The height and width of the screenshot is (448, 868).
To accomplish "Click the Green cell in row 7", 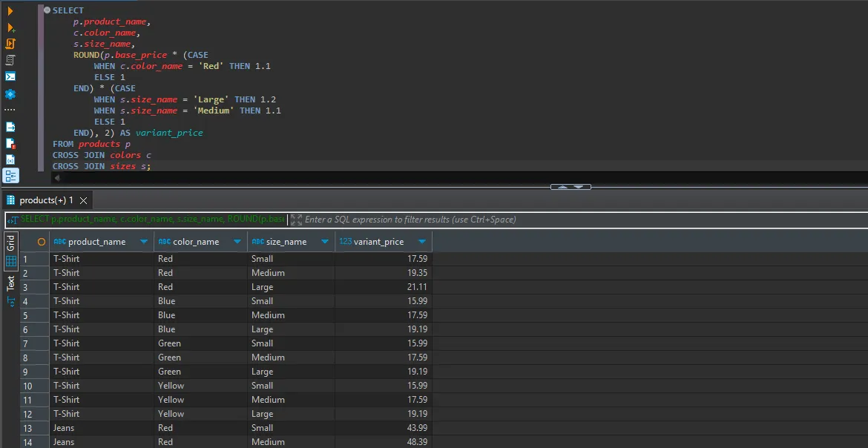I will pyautogui.click(x=200, y=343).
